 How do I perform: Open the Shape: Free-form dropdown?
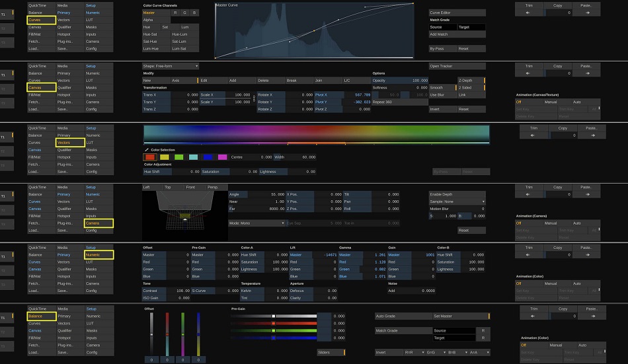(x=171, y=66)
